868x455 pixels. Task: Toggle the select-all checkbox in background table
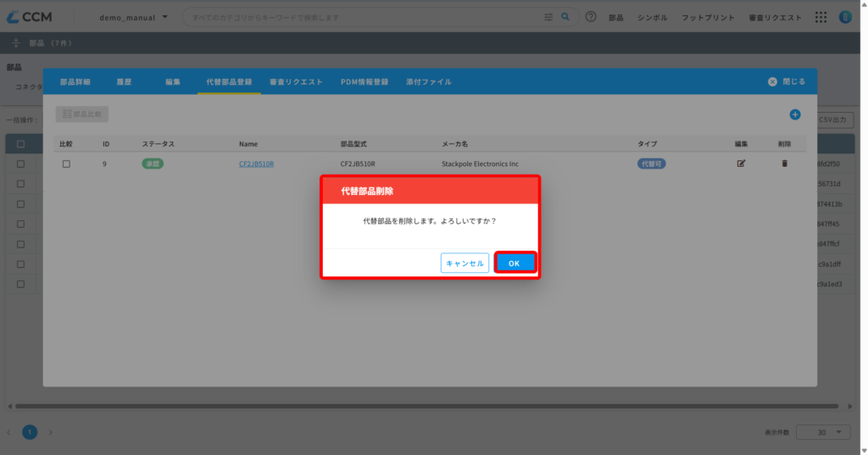(x=20, y=144)
